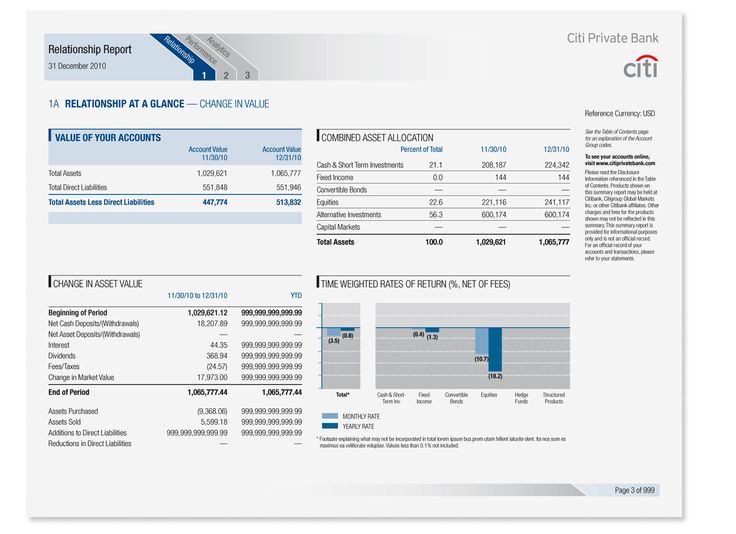Open the www.citiprivatebank.com link

coord(626,163)
